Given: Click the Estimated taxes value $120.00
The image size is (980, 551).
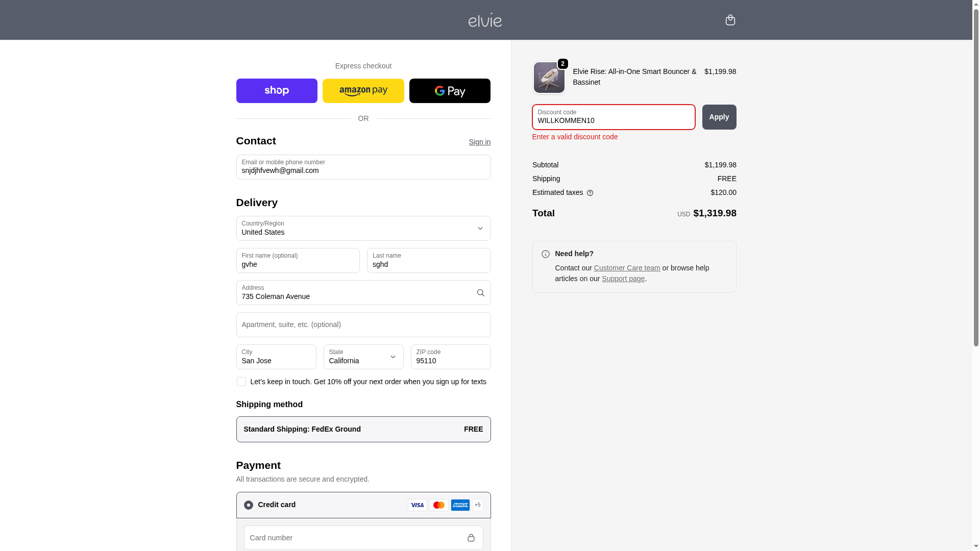Looking at the screenshot, I should point(723,192).
